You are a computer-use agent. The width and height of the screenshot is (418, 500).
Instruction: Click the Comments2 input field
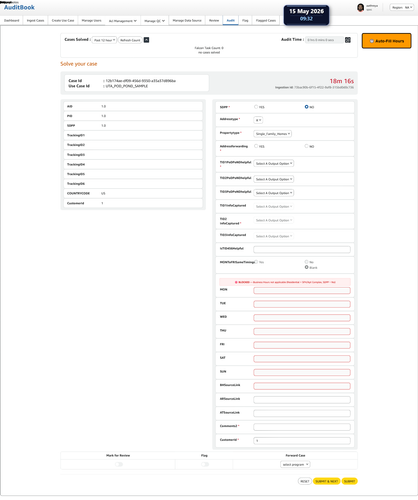click(302, 427)
